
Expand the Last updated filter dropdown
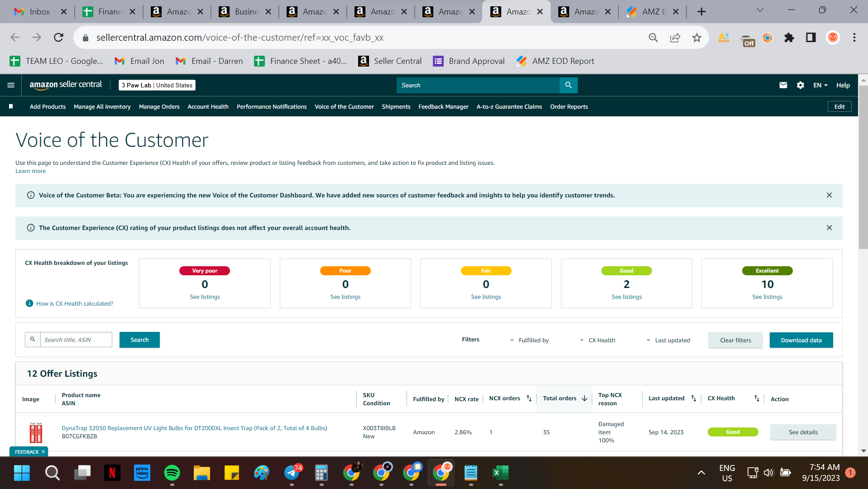(668, 340)
